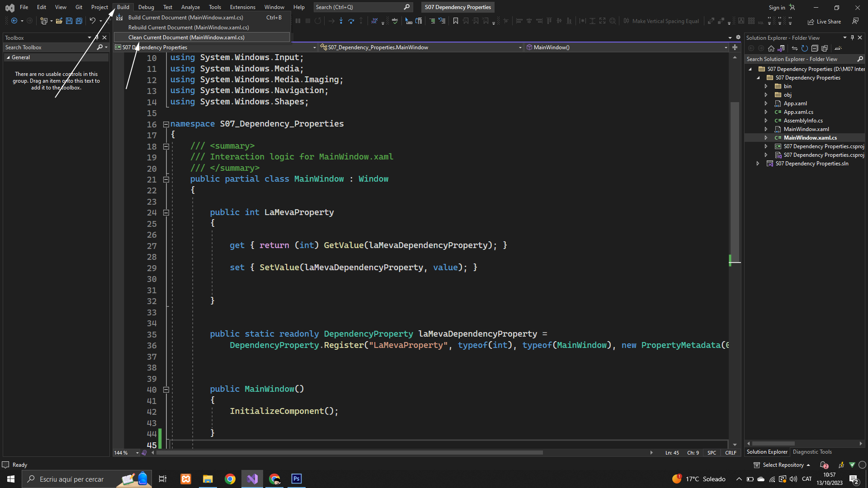Expand the General toolbox group
The height and width of the screenshot is (488, 868).
[8, 57]
